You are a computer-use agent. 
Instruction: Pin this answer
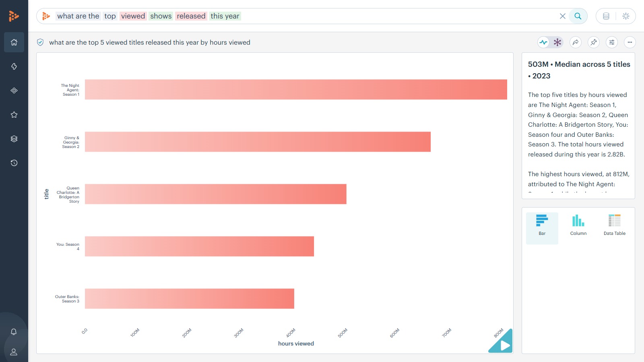pyautogui.click(x=594, y=42)
